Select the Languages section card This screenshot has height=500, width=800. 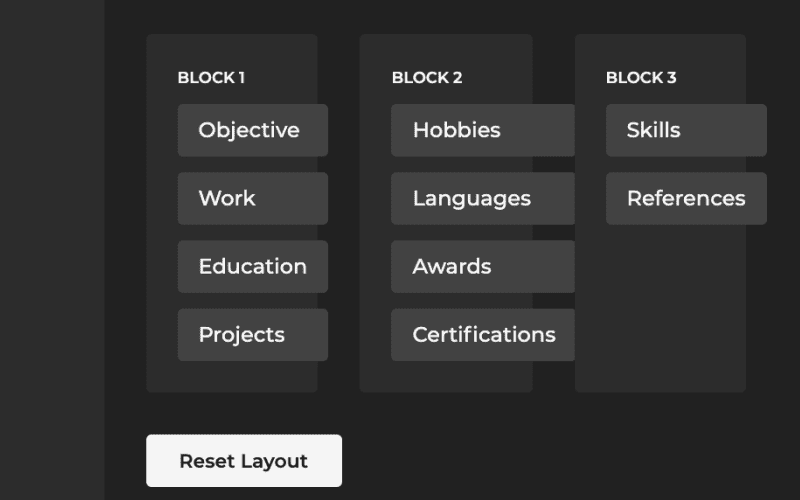pyautogui.click(x=482, y=198)
